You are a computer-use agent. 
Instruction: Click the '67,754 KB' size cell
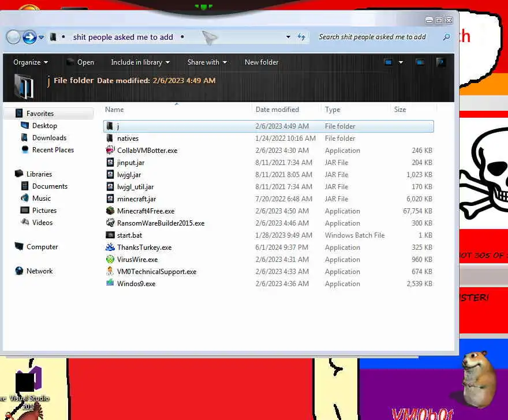(417, 211)
